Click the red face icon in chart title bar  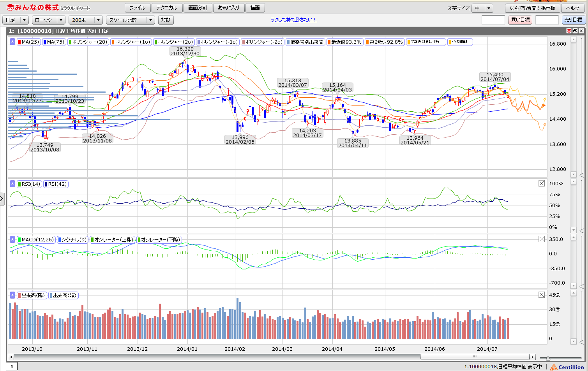point(569,31)
